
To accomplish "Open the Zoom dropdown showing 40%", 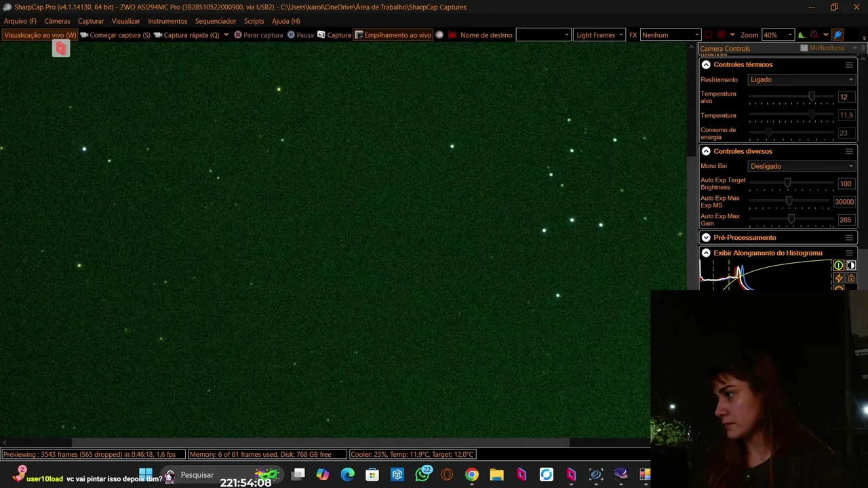I will point(777,35).
